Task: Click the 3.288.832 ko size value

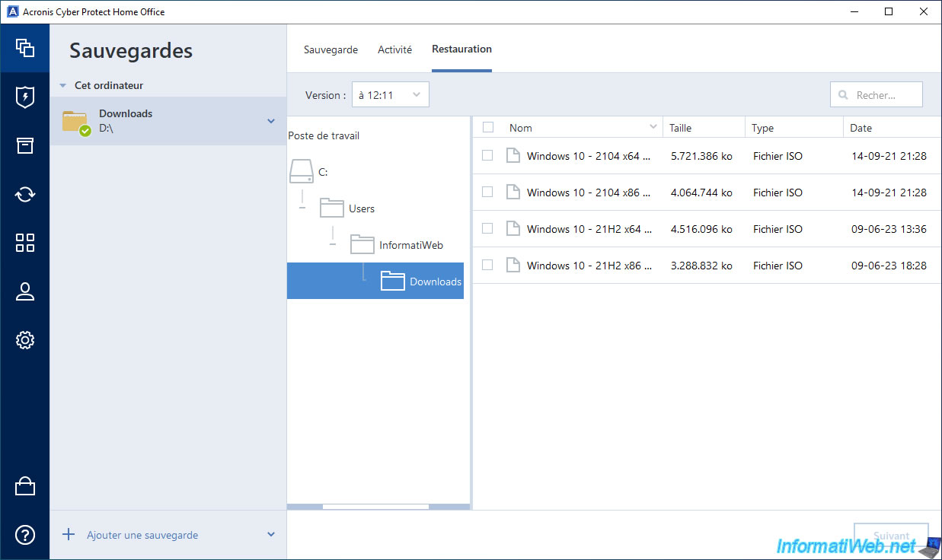Action: pos(701,266)
